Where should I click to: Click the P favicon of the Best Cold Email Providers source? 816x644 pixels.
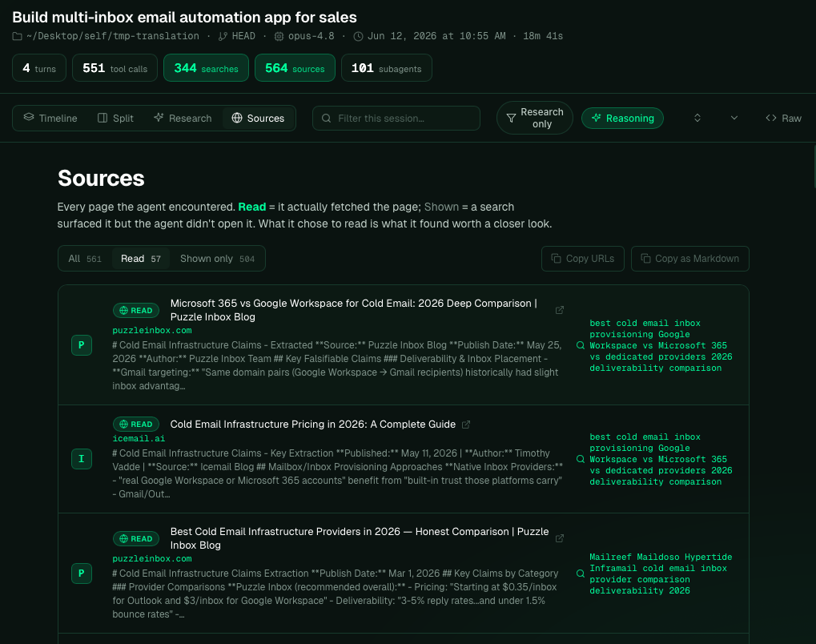click(x=82, y=574)
